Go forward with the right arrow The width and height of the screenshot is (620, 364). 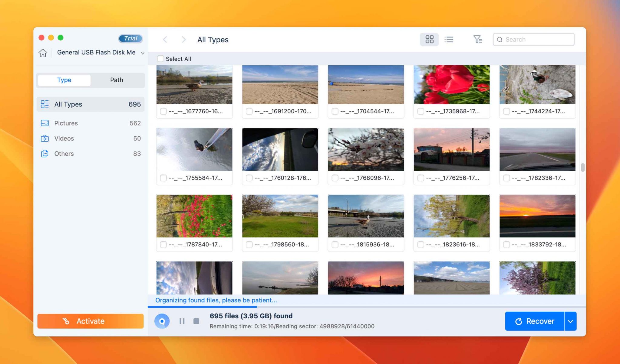pyautogui.click(x=183, y=40)
